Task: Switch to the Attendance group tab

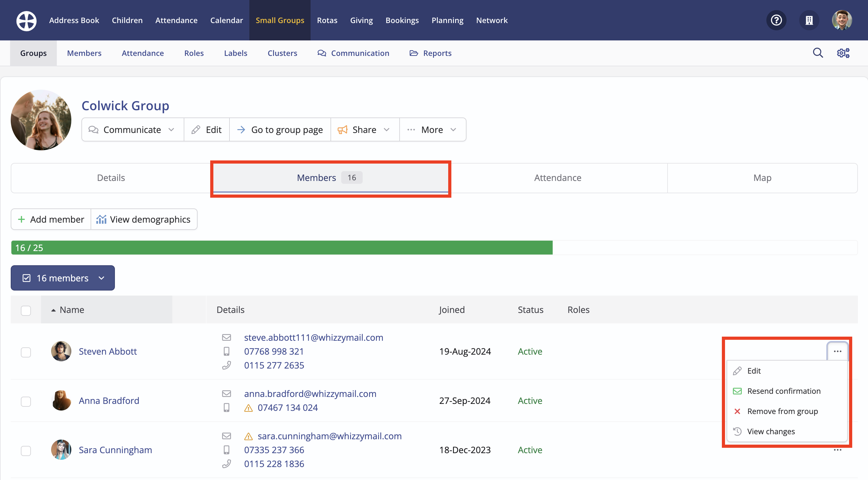Action: (x=558, y=178)
